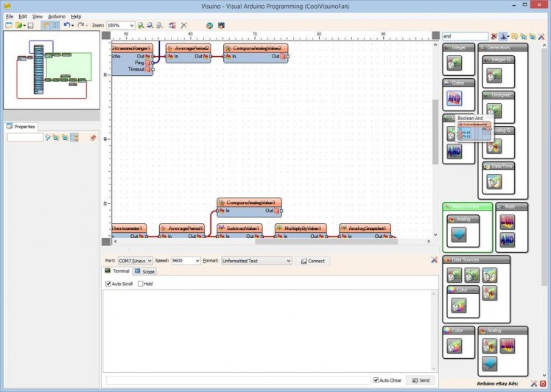The height and width of the screenshot is (392, 551).
Task: Disable the Auto Scroll checkbox
Action: tap(108, 284)
